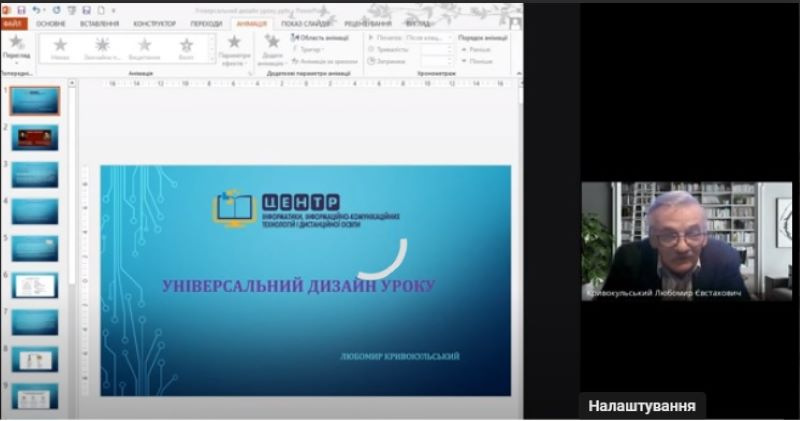Click the Тривалість duration field
This screenshot has height=421, width=800.
pyautogui.click(x=436, y=49)
